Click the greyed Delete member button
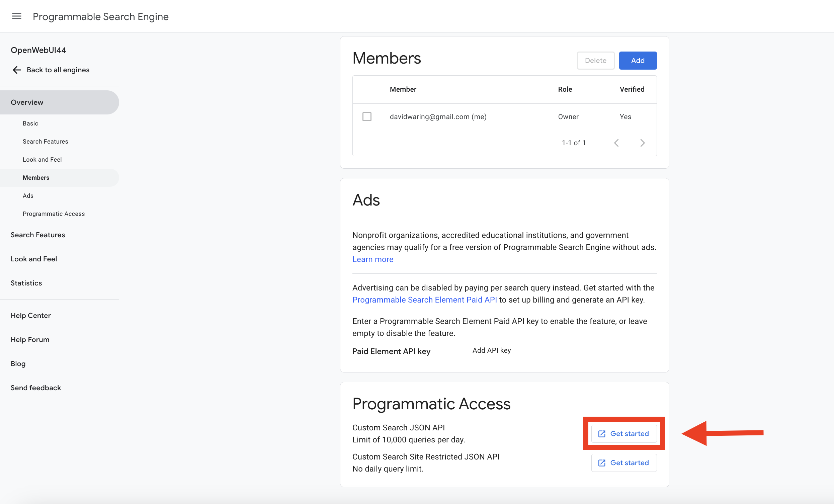This screenshot has width=834, height=504. pos(595,60)
